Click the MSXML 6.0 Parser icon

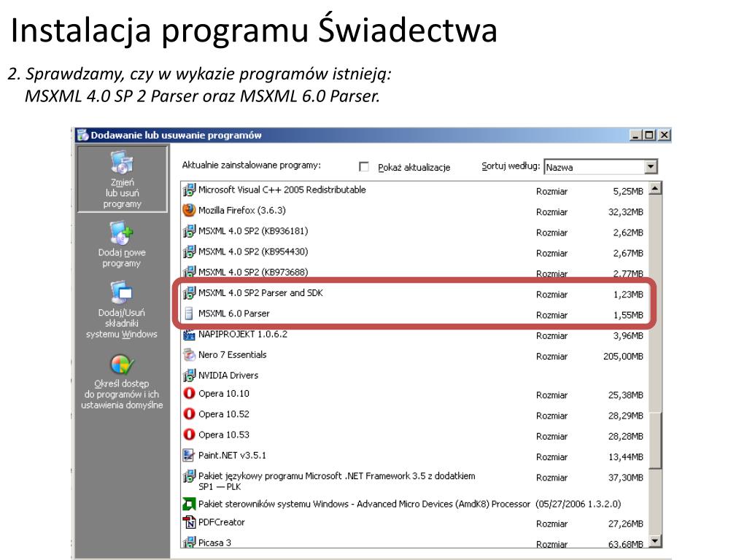tap(189, 314)
